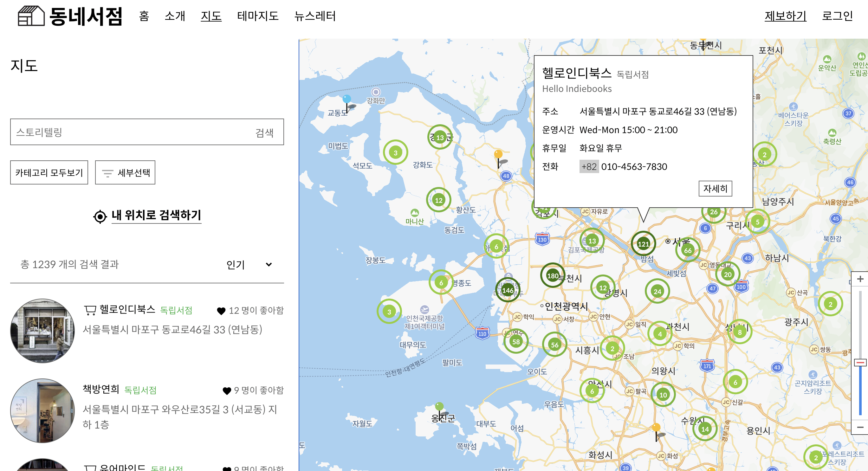Click the address 서울특별시 마포구 동교로46길 33 in popup
Screen dimensions: 868x471
pos(658,111)
